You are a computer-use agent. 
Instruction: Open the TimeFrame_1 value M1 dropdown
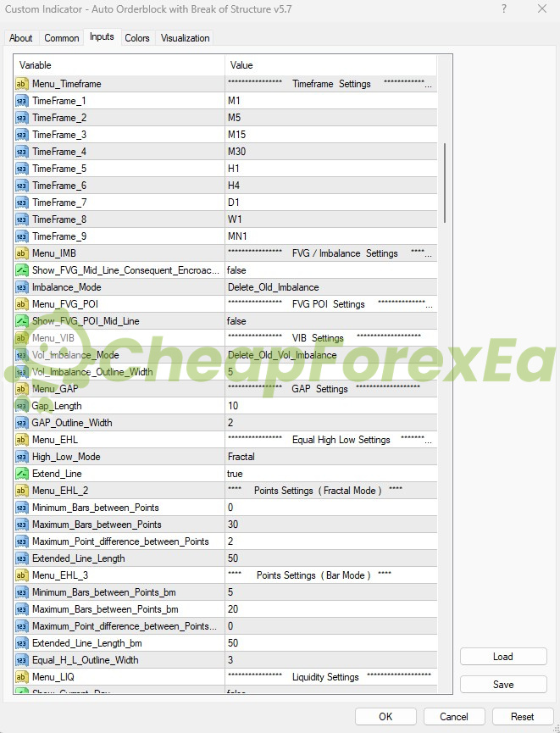point(331,101)
